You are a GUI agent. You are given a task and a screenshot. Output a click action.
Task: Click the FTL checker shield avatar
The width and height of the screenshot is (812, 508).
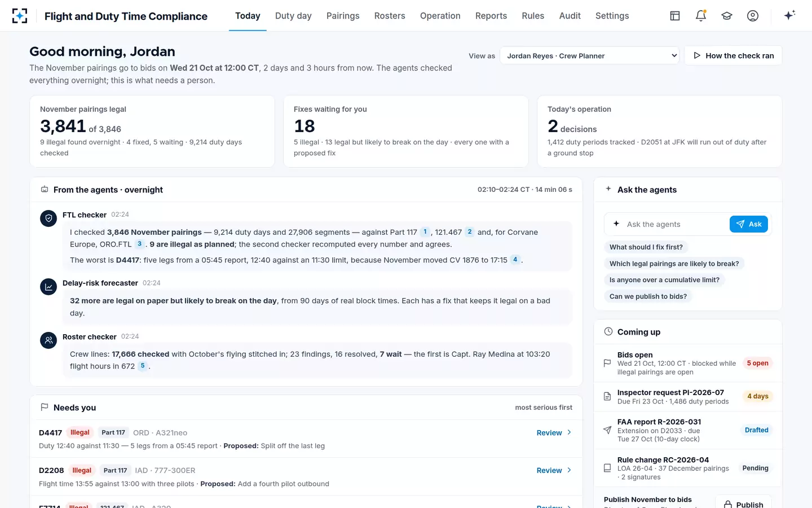tap(48, 218)
